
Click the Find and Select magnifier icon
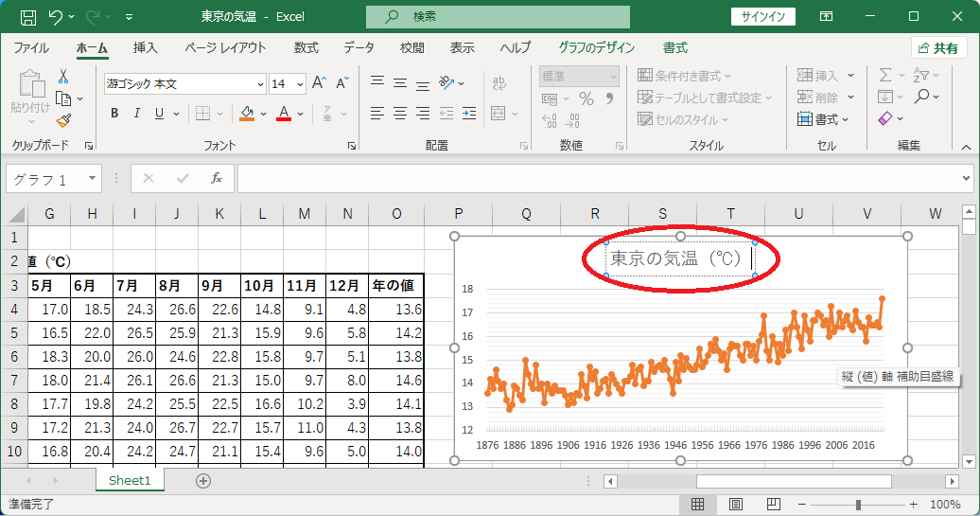click(x=921, y=97)
